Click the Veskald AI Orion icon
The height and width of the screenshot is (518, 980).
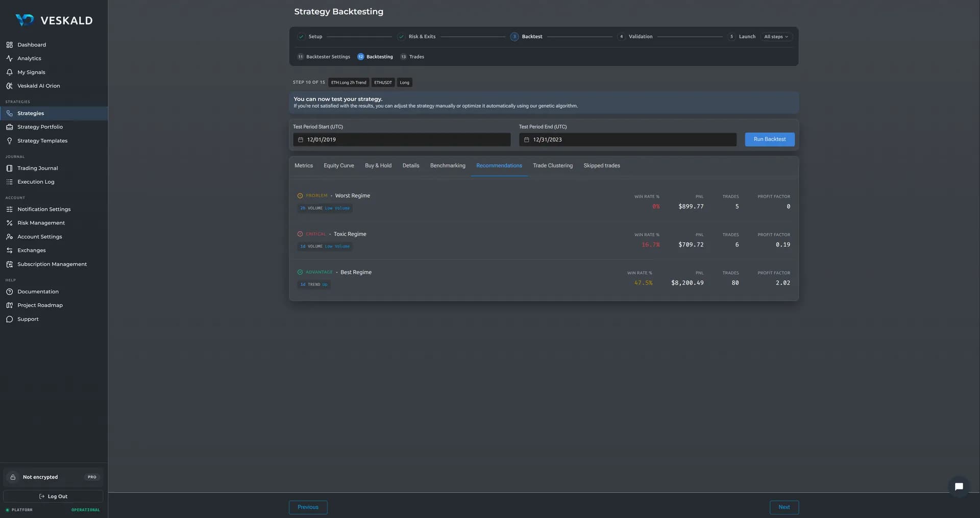(x=9, y=86)
